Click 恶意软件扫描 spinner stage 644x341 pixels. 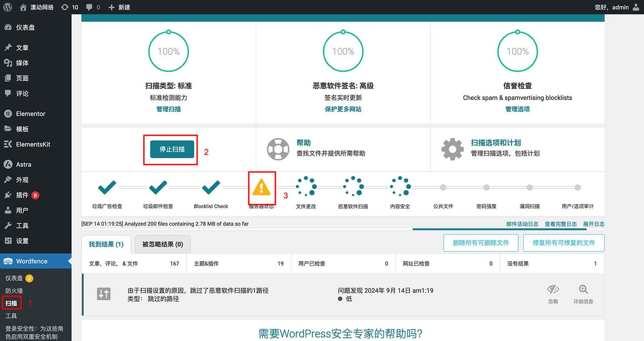point(353,187)
